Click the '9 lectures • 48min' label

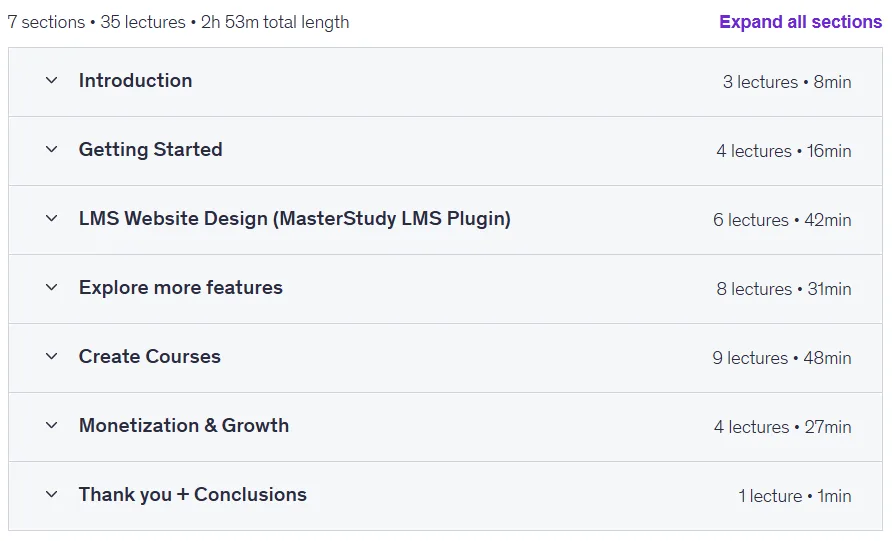tap(782, 358)
